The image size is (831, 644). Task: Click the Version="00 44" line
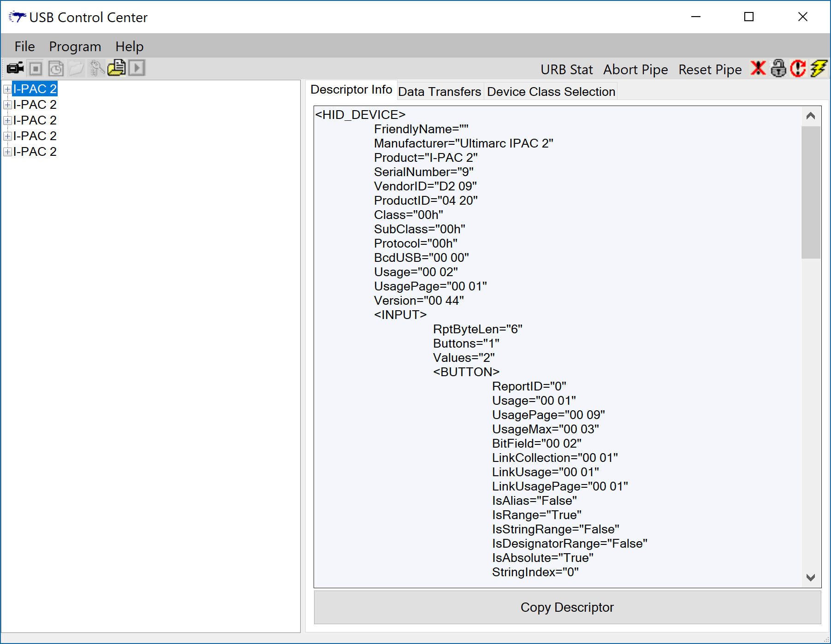click(419, 301)
